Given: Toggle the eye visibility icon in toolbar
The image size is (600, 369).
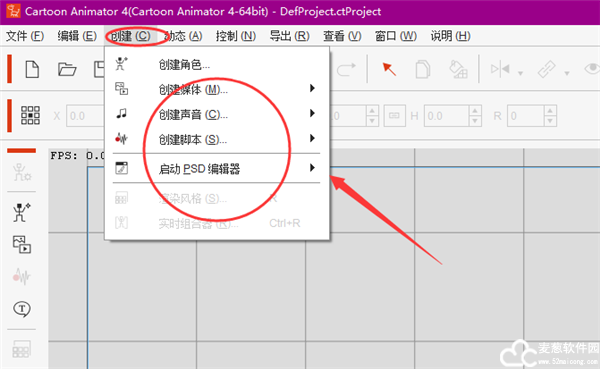Looking at the screenshot, I should (592, 69).
